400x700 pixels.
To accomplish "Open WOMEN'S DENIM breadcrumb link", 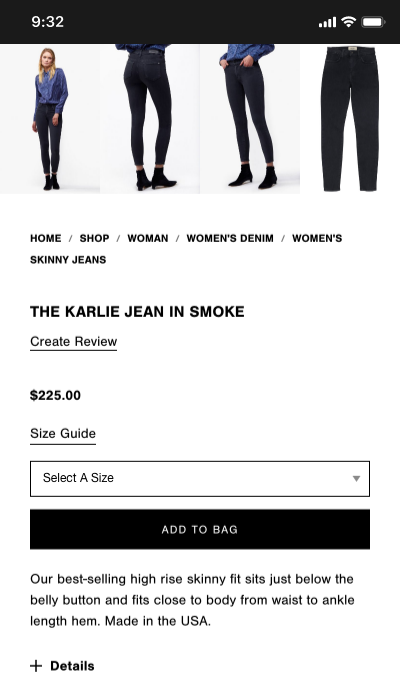I will click(x=230, y=238).
